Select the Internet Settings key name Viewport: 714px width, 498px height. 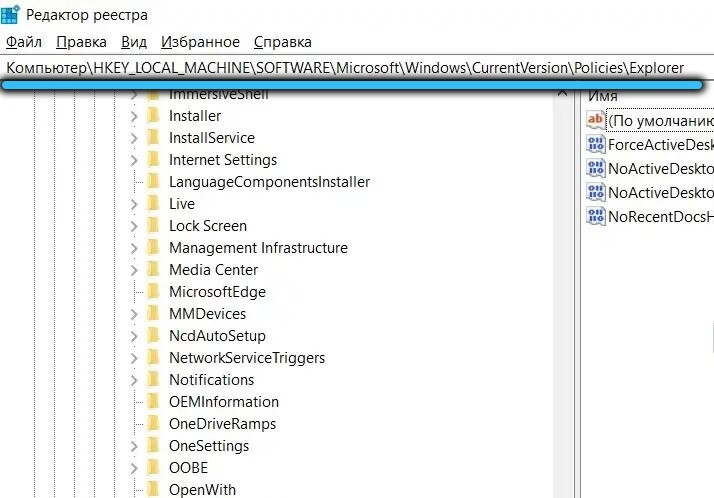[x=223, y=160]
